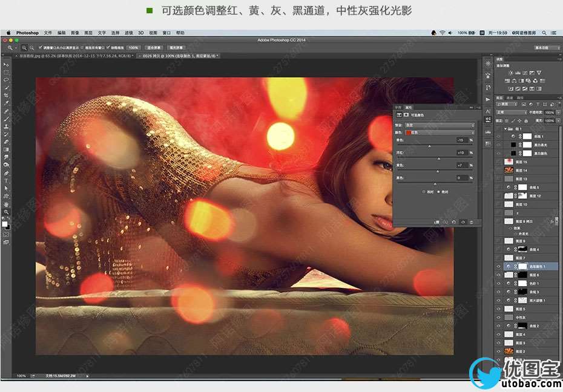Open the Photoshop application menu

pos(27,33)
